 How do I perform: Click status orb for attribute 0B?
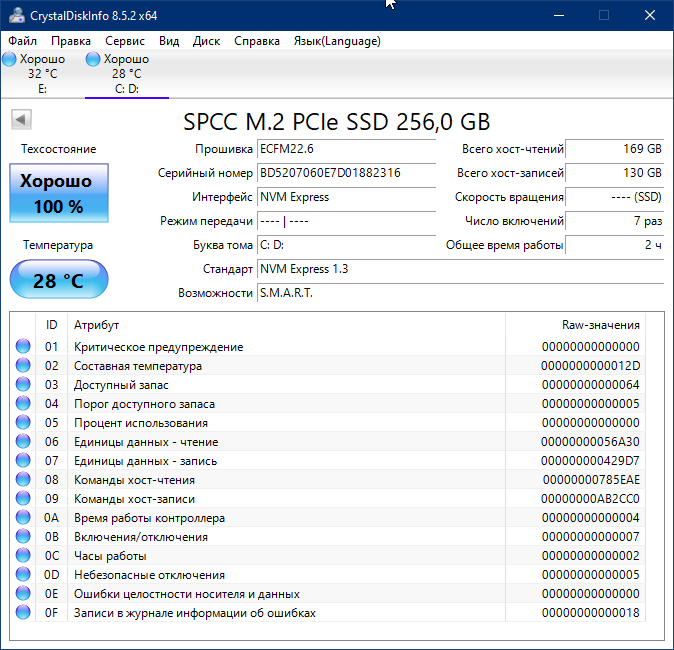pos(23,536)
